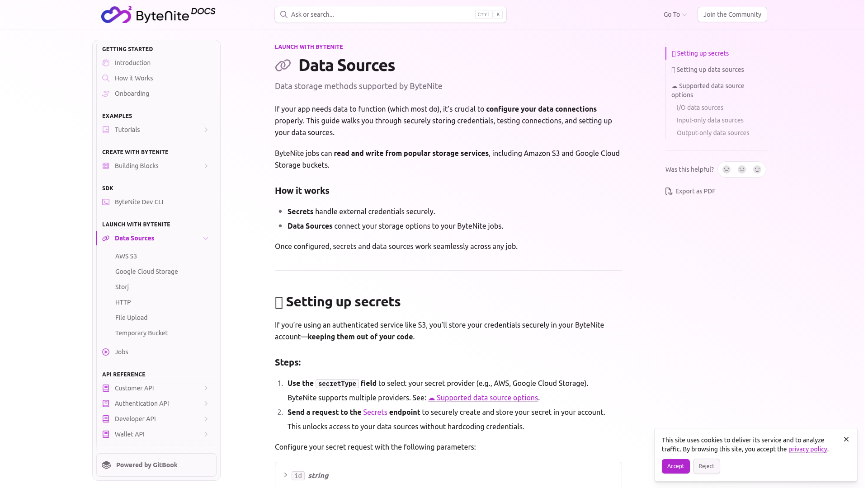This screenshot has height=488, width=868.
Task: Open the Jobs page
Action: [122, 352]
